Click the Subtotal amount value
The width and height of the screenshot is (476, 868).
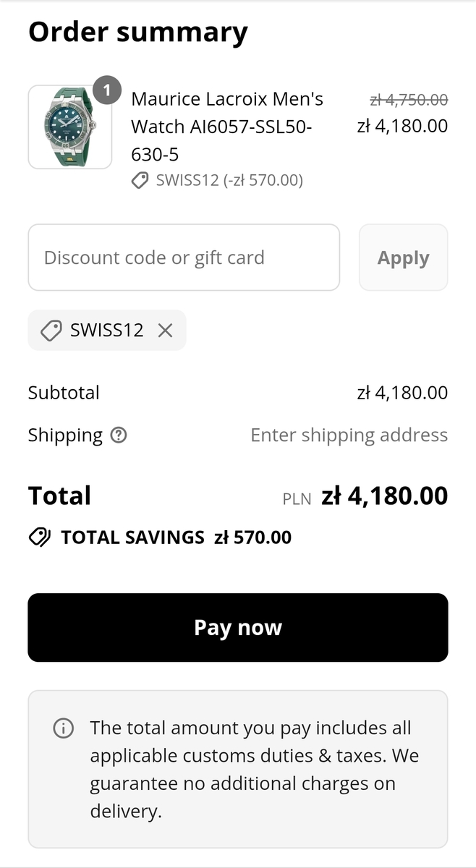[402, 393]
